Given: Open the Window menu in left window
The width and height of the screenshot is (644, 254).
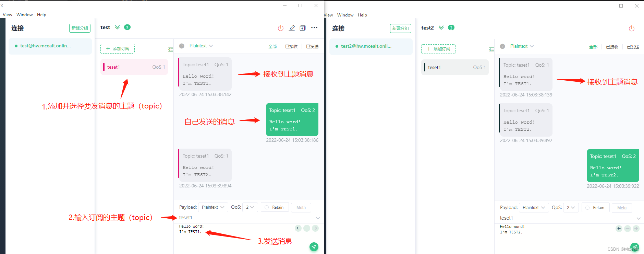Looking at the screenshot, I should (25, 15).
